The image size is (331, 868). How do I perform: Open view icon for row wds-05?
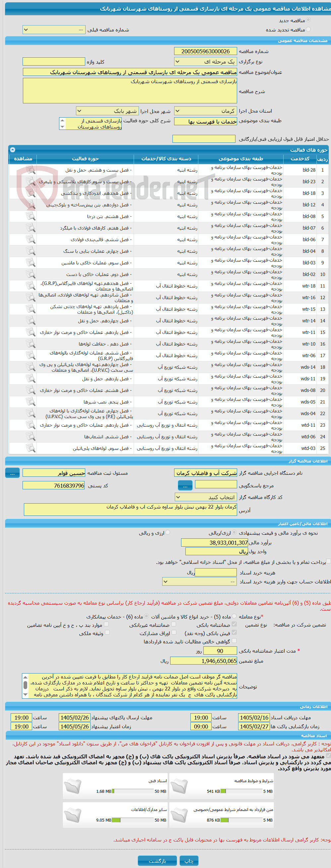[x=31, y=402]
